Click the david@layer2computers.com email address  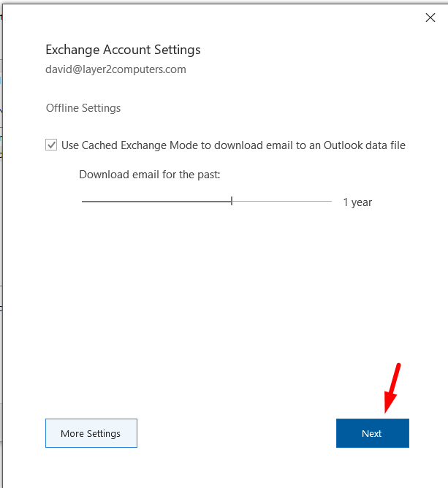point(115,69)
